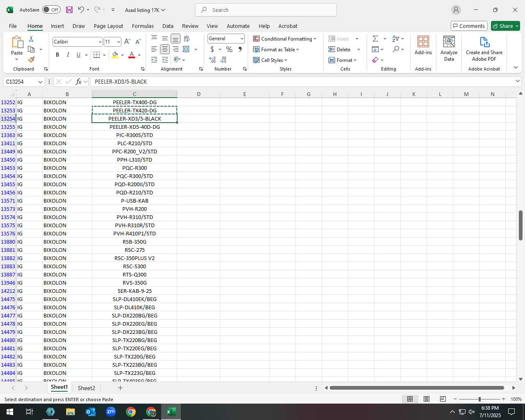Click the AutoSum sigma icon

tap(375, 39)
